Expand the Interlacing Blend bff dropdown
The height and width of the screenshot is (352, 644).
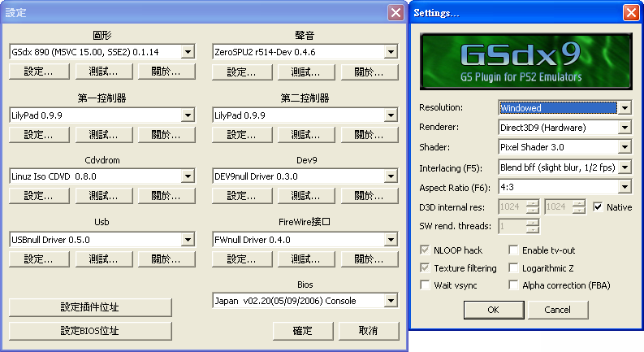click(x=564, y=167)
